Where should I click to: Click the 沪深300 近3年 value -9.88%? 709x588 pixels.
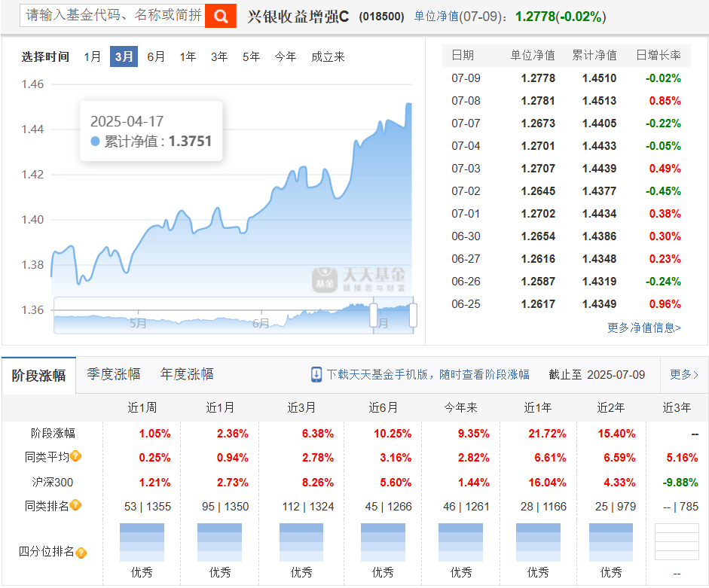point(680,483)
